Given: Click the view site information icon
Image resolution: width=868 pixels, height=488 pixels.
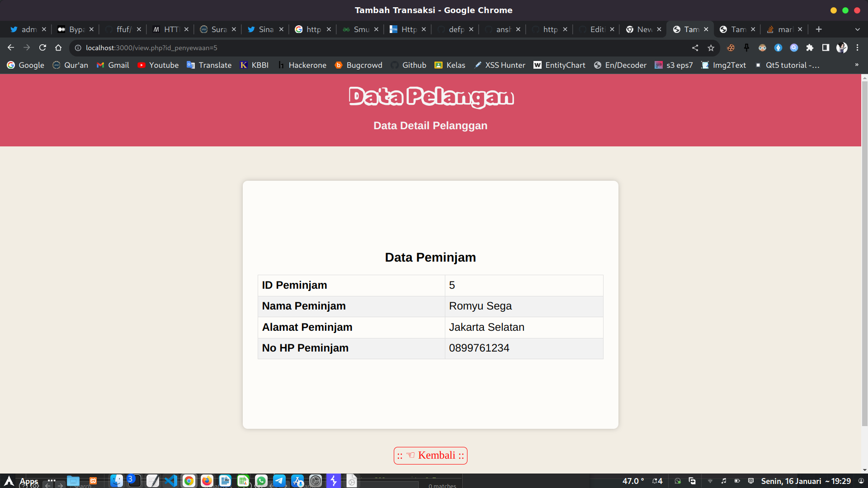Looking at the screenshot, I should [78, 47].
